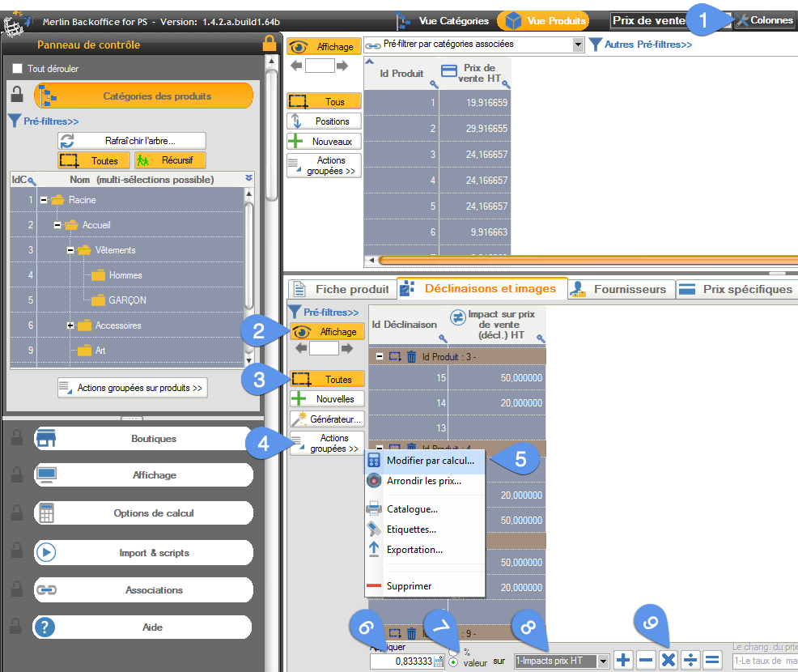Viewport: 798px width, 672px height.
Task: Enable the Tout dérouler checkbox
Action: point(17,69)
